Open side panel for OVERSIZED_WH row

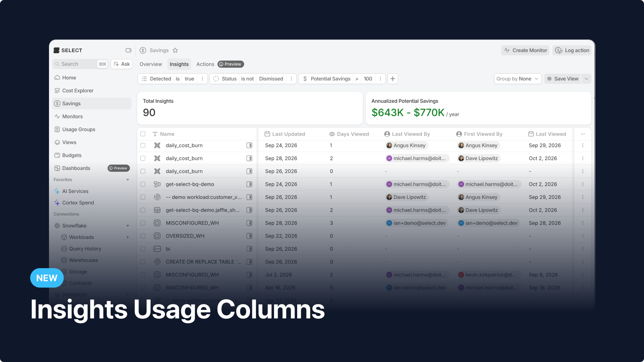[249, 236]
